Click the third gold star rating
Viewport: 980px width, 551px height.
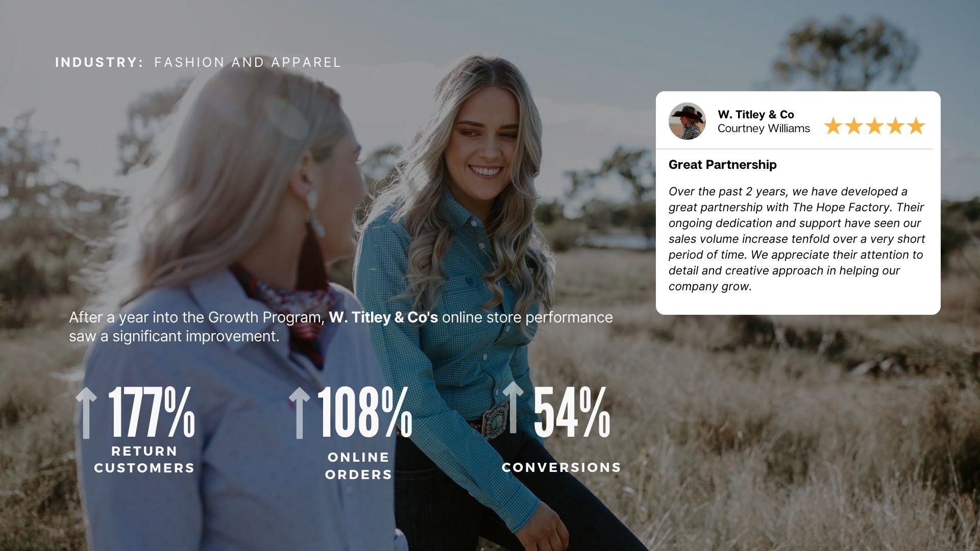tap(874, 126)
